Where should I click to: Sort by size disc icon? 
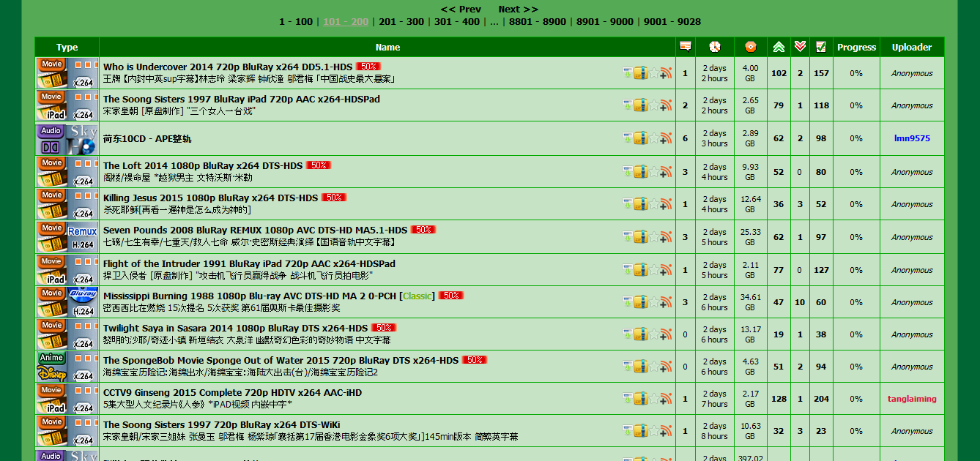tap(750, 47)
